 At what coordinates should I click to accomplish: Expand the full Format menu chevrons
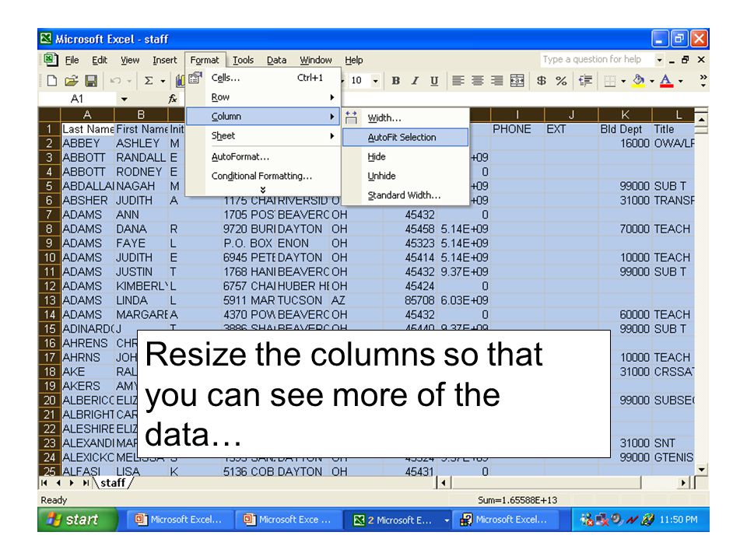tap(262, 190)
